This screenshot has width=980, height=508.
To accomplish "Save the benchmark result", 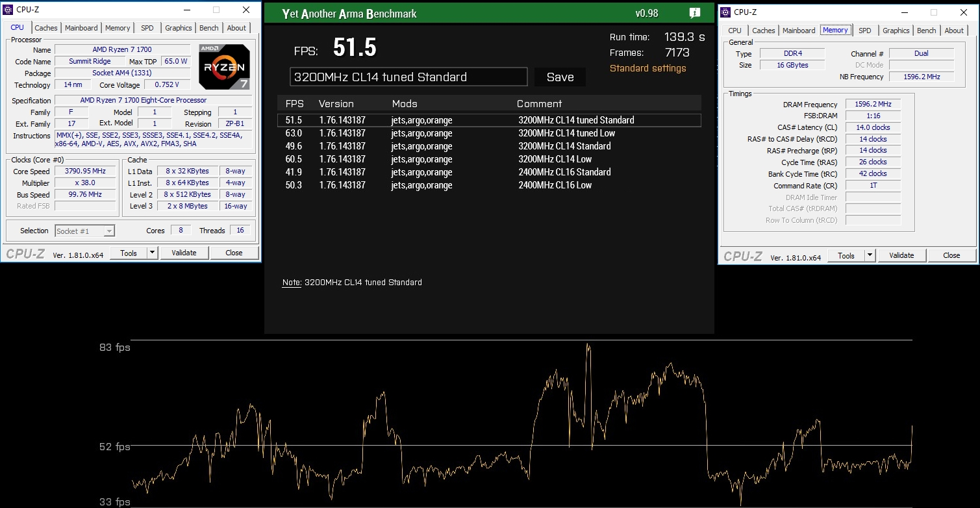I will (x=560, y=77).
